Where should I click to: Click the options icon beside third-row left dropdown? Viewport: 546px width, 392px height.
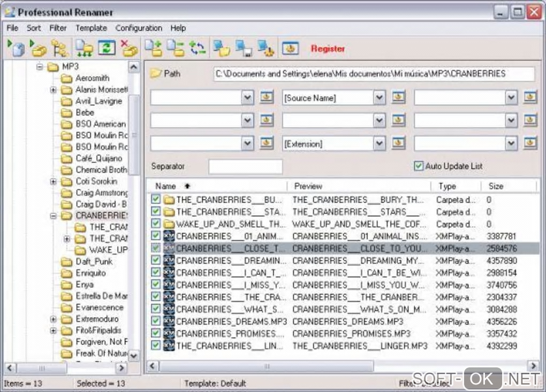pyautogui.click(x=267, y=143)
